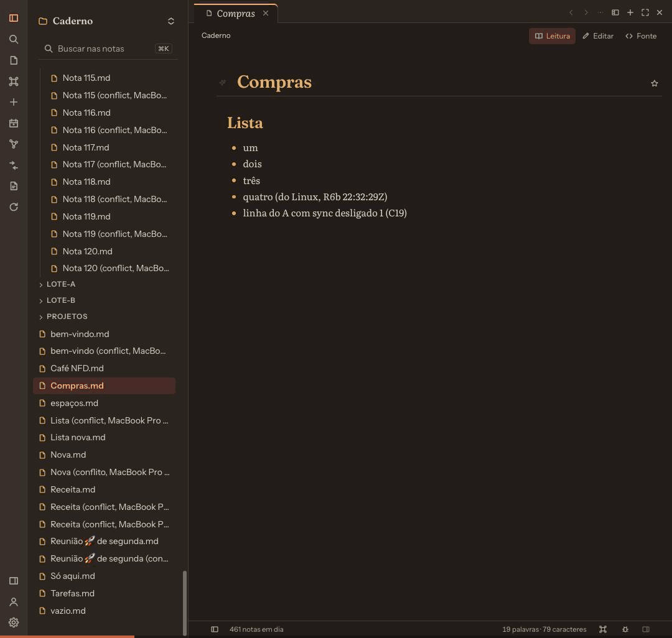The height and width of the screenshot is (638, 672).
Task: Create a new note with plus icon
Action: point(14,102)
